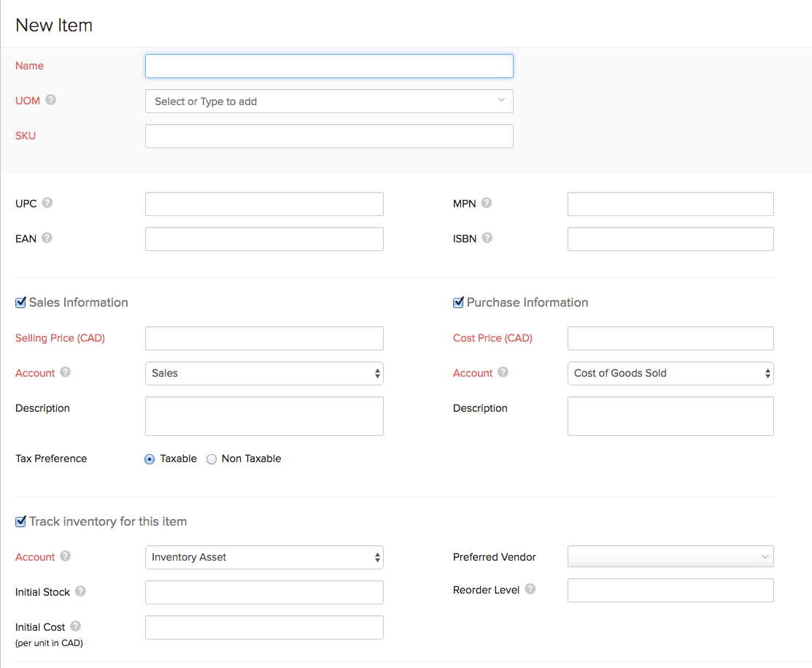Viewport: 812px width, 668px height.
Task: Click the help icon next to UOM
Action: (x=51, y=100)
